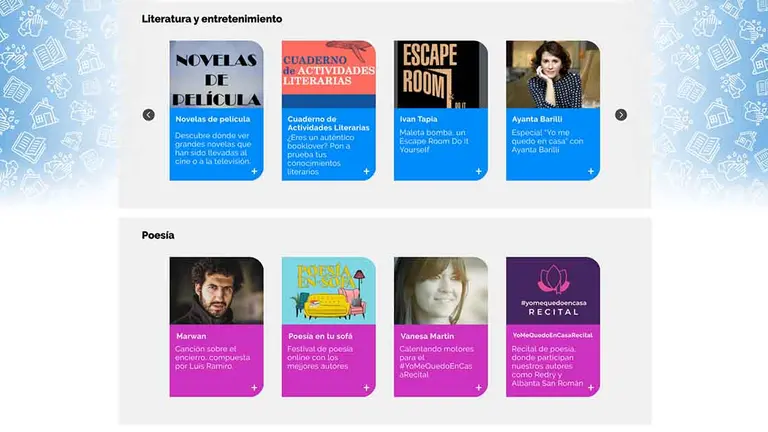Click the Vanesa Martín title link
This screenshot has height=432, width=768.
pos(427,336)
